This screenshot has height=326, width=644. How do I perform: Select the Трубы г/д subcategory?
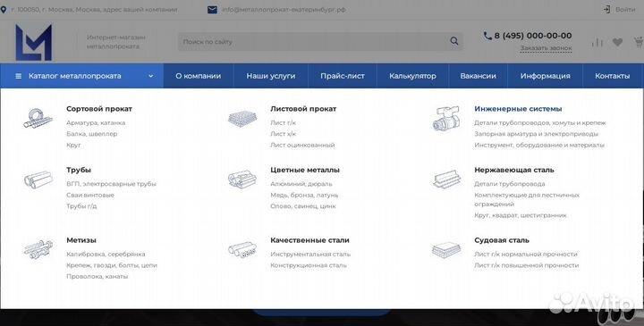81,205
